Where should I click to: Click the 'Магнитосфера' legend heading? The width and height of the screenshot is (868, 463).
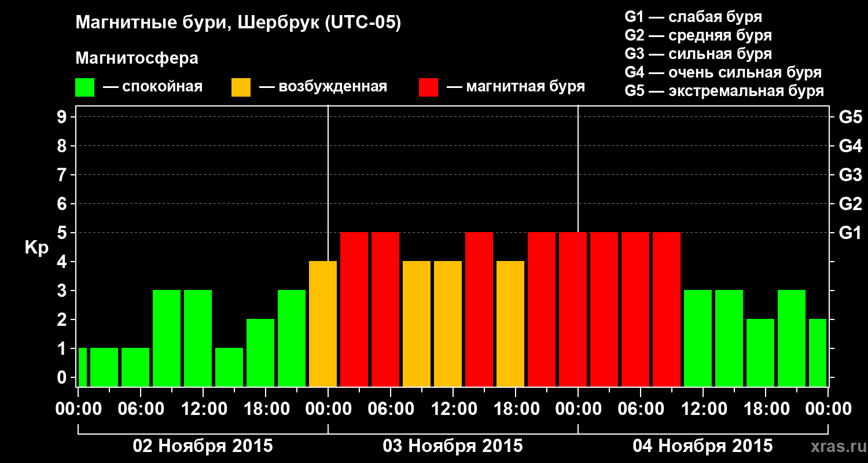coord(137,58)
